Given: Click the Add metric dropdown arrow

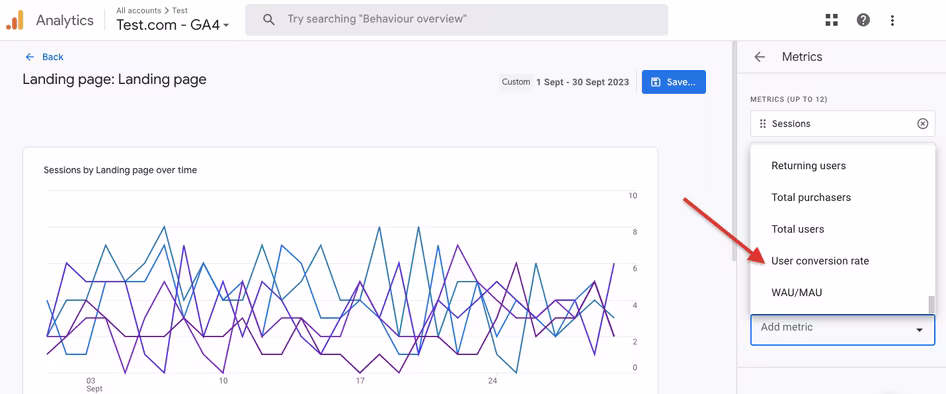Looking at the screenshot, I should (x=919, y=329).
